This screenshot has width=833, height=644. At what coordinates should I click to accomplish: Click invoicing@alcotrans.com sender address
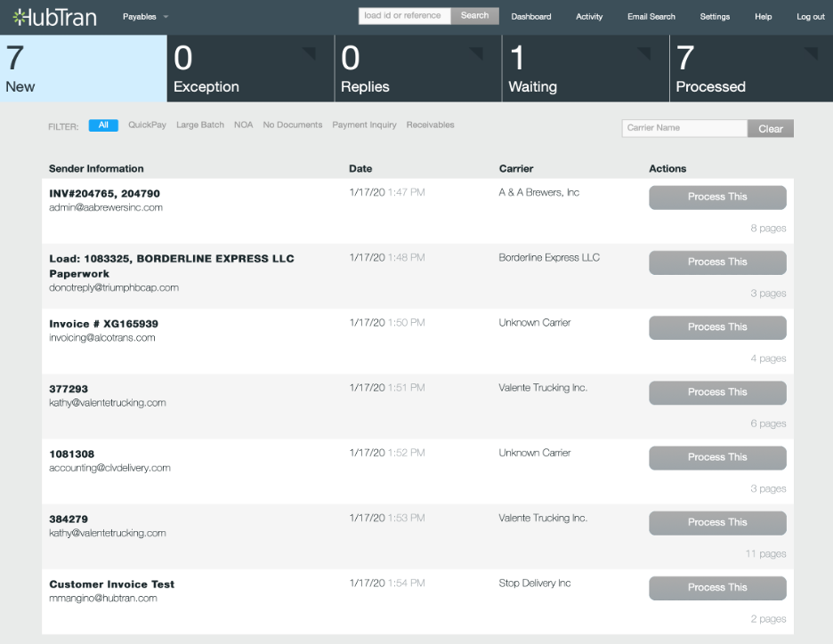[102, 338]
